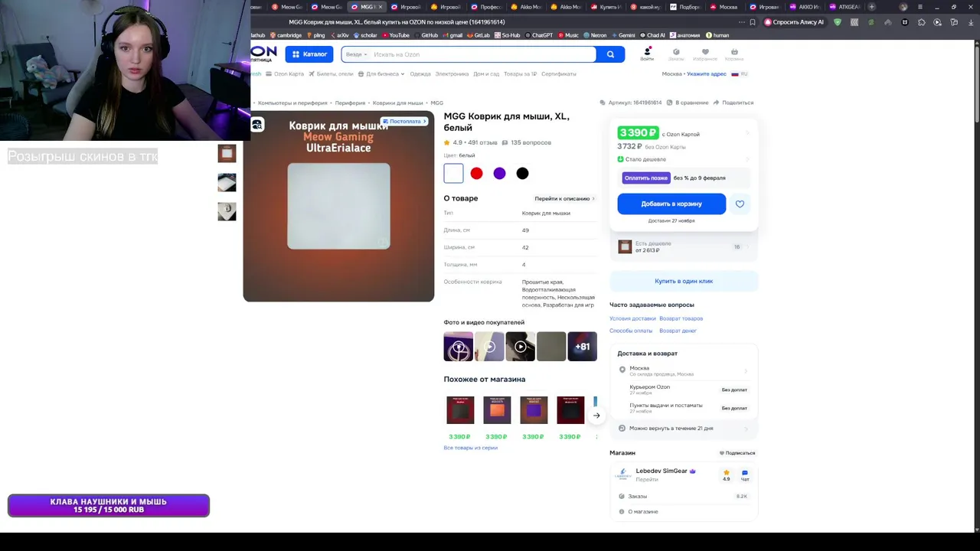Select the black color swatch

click(522, 174)
